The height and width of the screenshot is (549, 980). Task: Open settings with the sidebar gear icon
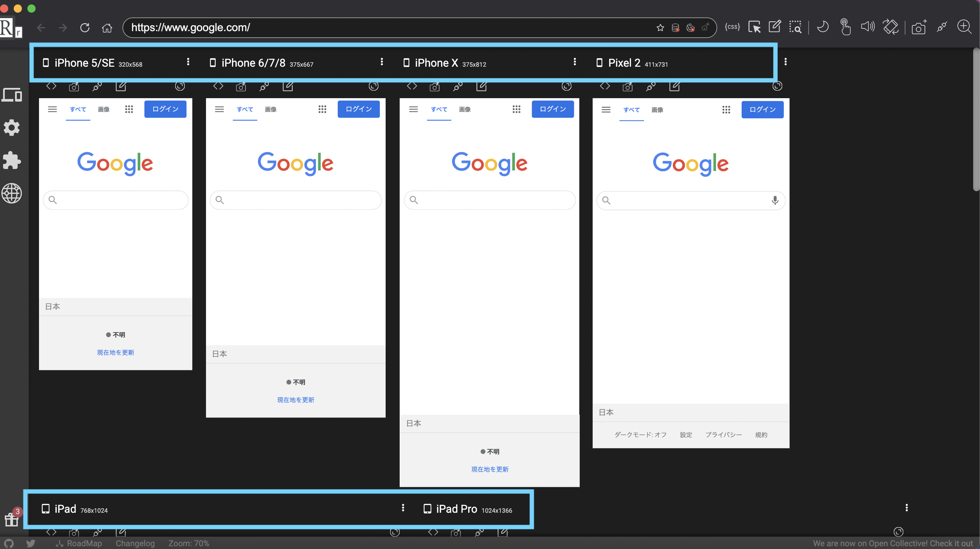12,128
